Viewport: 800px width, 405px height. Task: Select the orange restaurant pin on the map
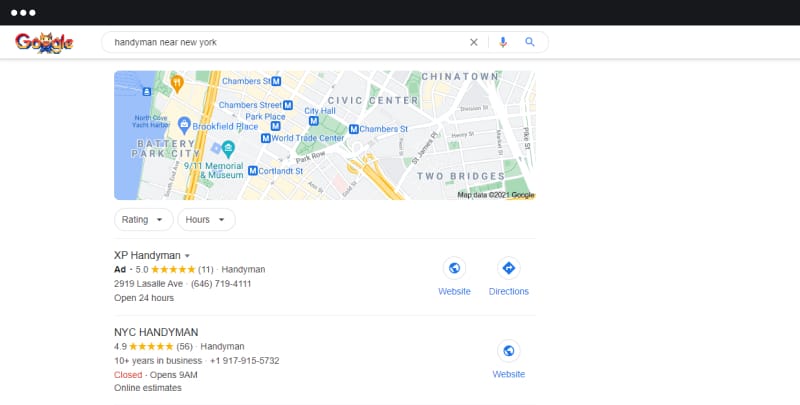tap(177, 83)
